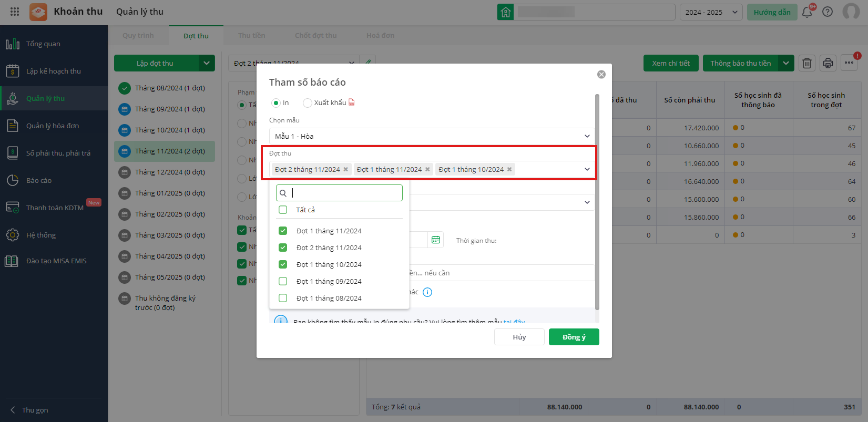Viewport: 868px width, 422px height.
Task: Click the 'Đồng ý' confirm button
Action: (x=574, y=337)
